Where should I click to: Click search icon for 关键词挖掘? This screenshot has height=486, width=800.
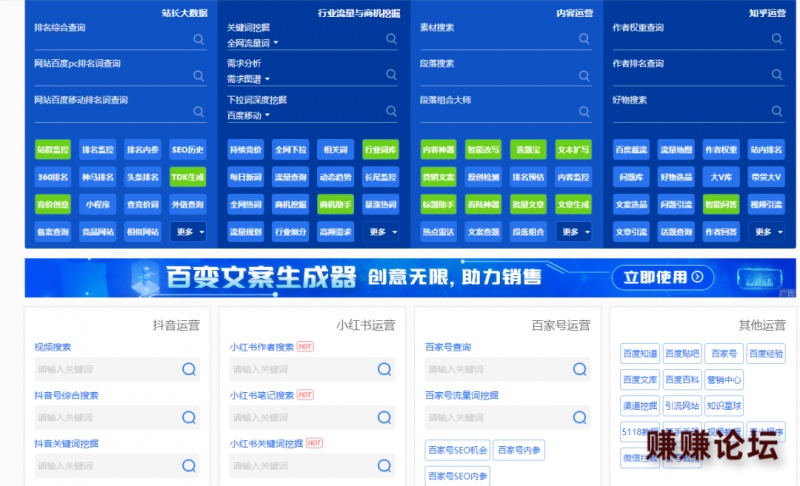(x=391, y=39)
